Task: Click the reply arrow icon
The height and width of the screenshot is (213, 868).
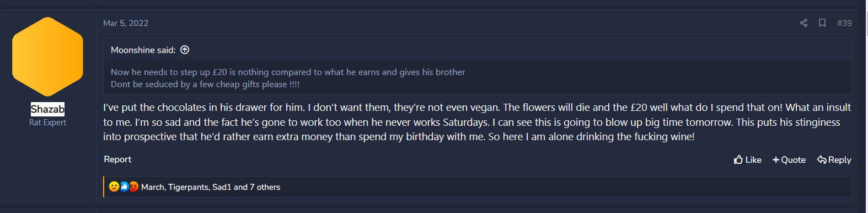Action: coord(822,159)
